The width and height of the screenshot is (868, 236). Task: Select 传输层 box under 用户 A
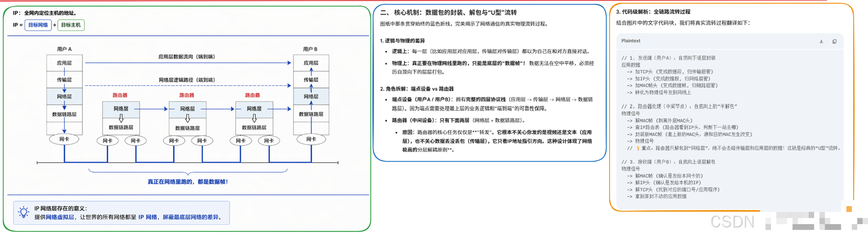pos(64,80)
